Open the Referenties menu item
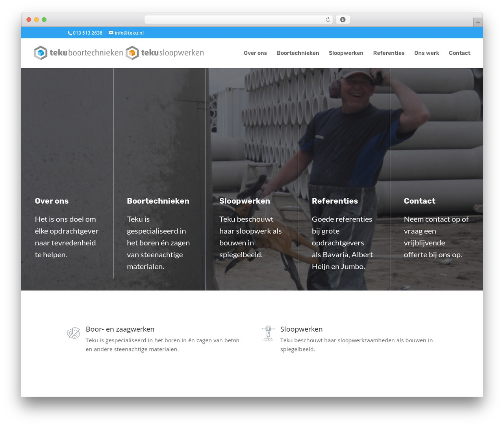This screenshot has width=504, height=427. [389, 53]
